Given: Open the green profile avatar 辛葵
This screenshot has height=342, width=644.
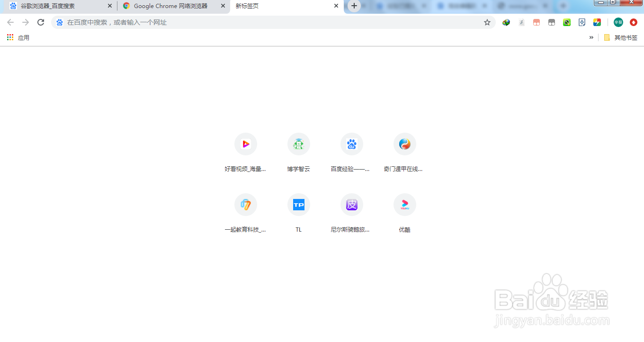Looking at the screenshot, I should click(618, 22).
